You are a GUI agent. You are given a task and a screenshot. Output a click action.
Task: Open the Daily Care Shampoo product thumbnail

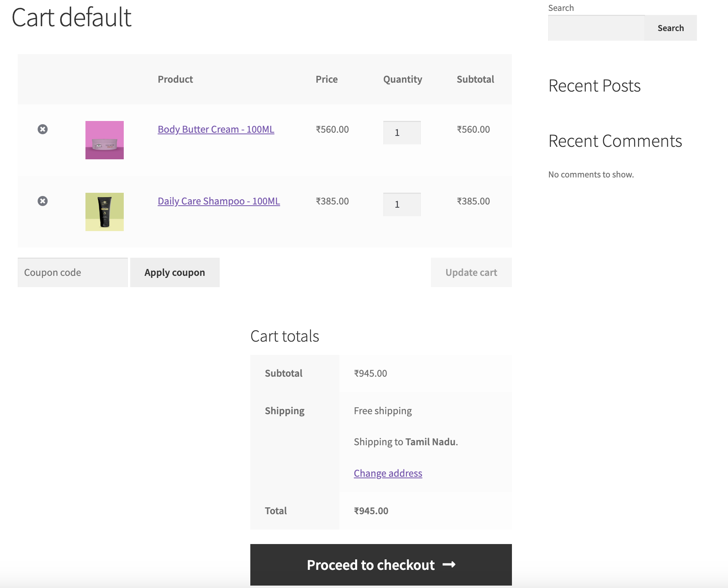104,212
